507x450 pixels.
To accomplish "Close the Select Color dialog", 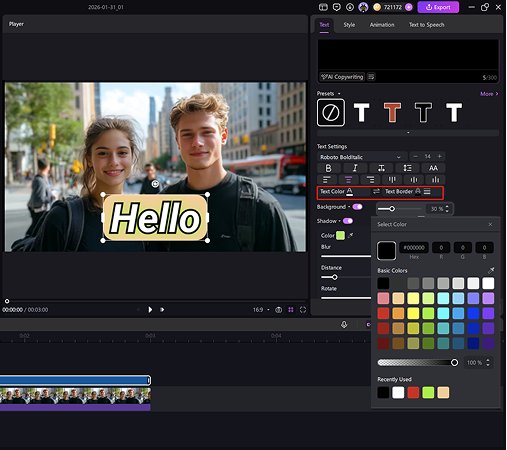I will 490,224.
